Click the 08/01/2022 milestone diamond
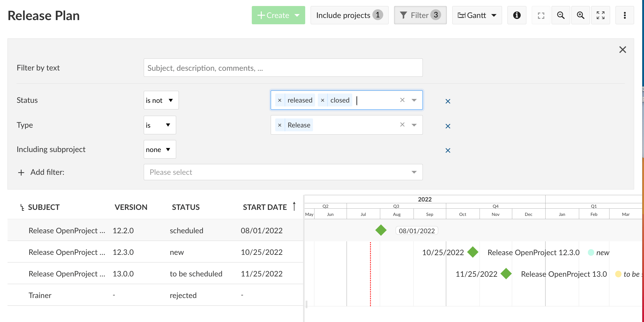Viewport: 644px width, 322px height. pyautogui.click(x=381, y=230)
